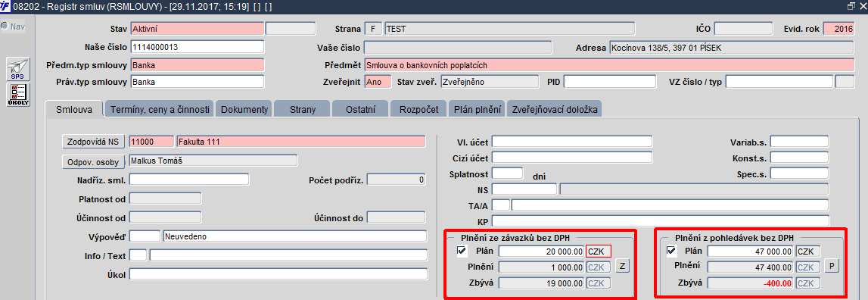Click the Variab.s. input field
This screenshot has width=868, height=300.
coord(799,142)
